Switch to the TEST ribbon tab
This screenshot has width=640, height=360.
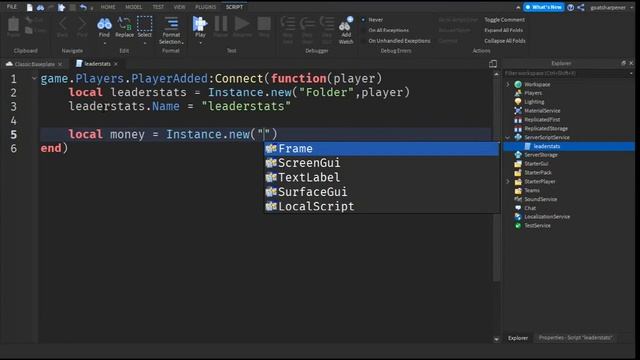(158, 7)
